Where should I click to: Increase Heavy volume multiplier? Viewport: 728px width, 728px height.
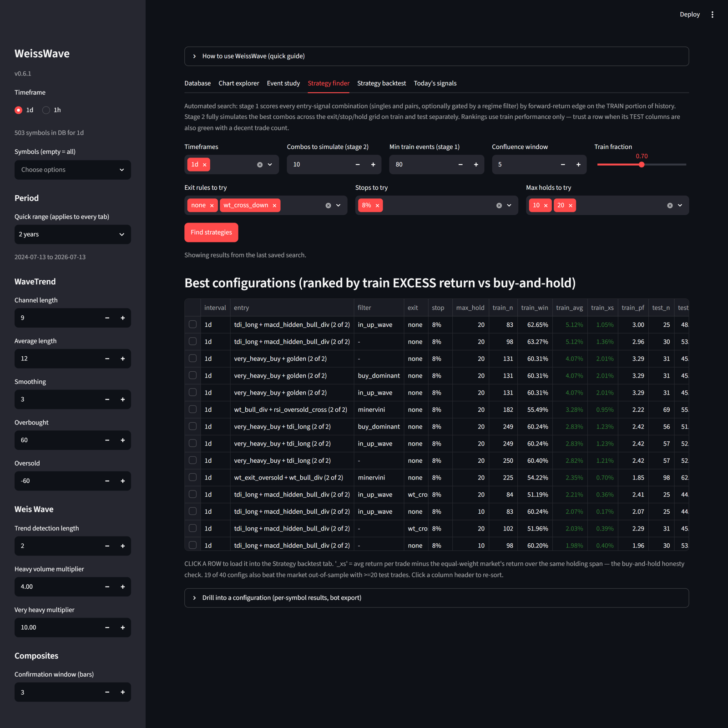123,587
